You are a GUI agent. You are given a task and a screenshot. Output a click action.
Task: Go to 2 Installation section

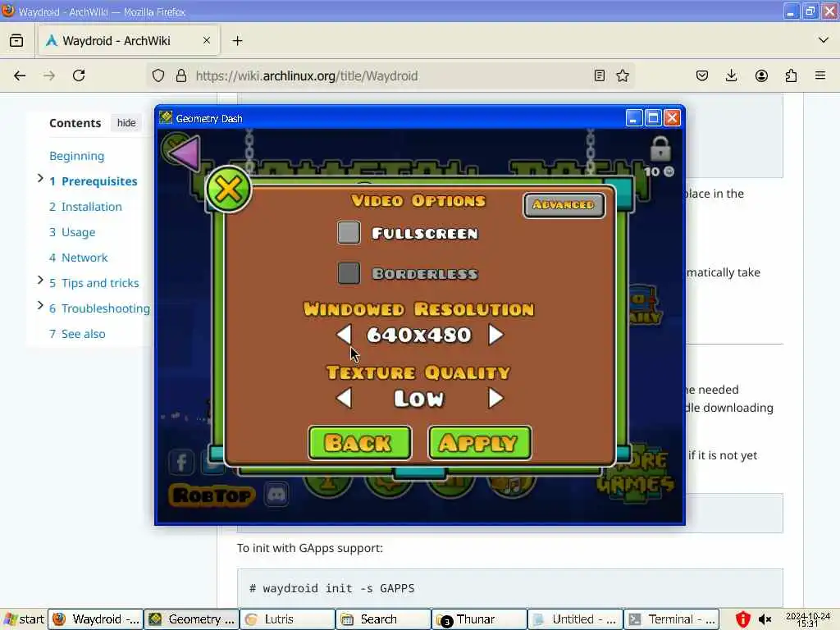pos(85,207)
